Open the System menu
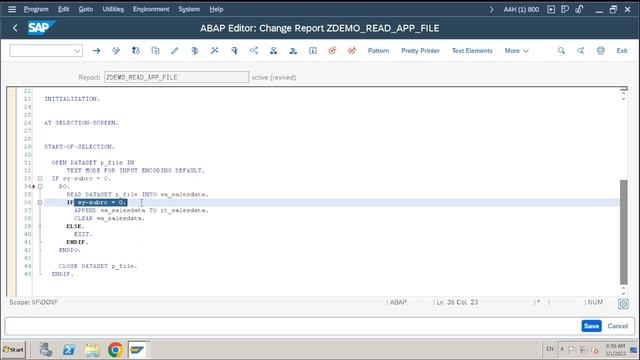The image size is (640, 360). (x=189, y=9)
